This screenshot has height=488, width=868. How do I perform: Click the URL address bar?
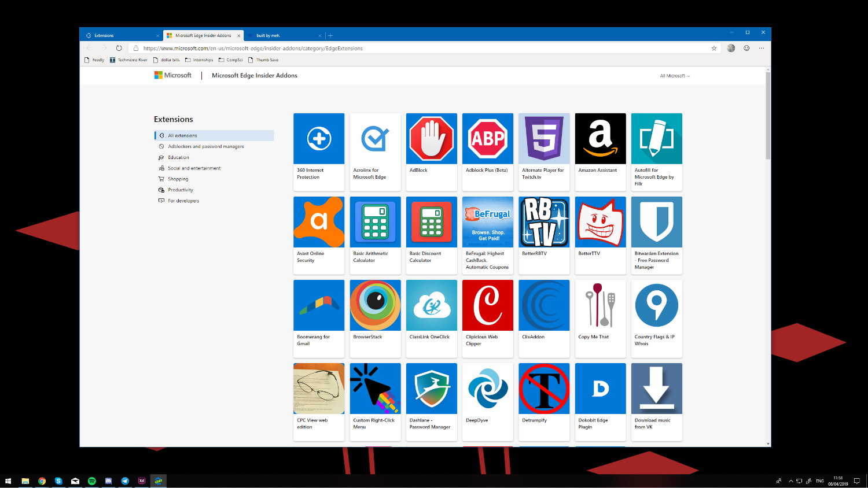[405, 49]
